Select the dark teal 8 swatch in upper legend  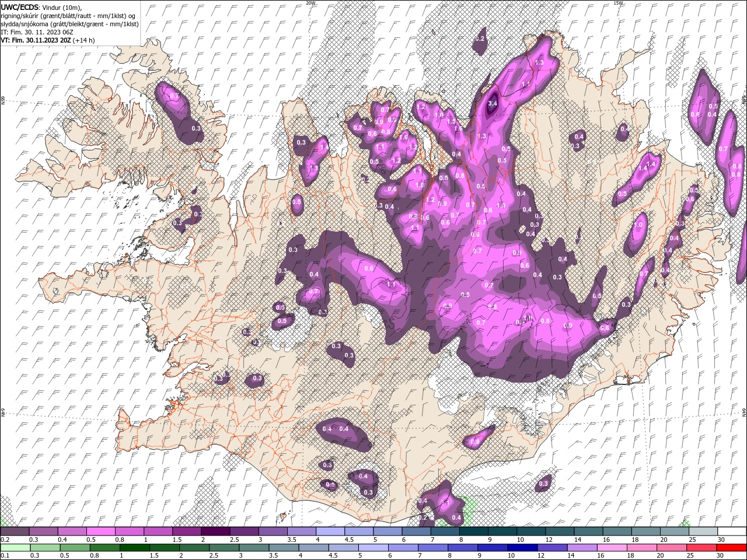[474, 531]
